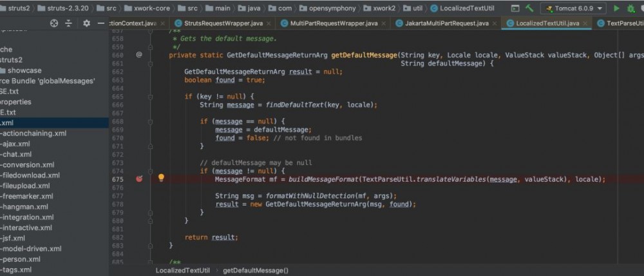
Task: Click the fold end marker on line 671
Action: 150,146
